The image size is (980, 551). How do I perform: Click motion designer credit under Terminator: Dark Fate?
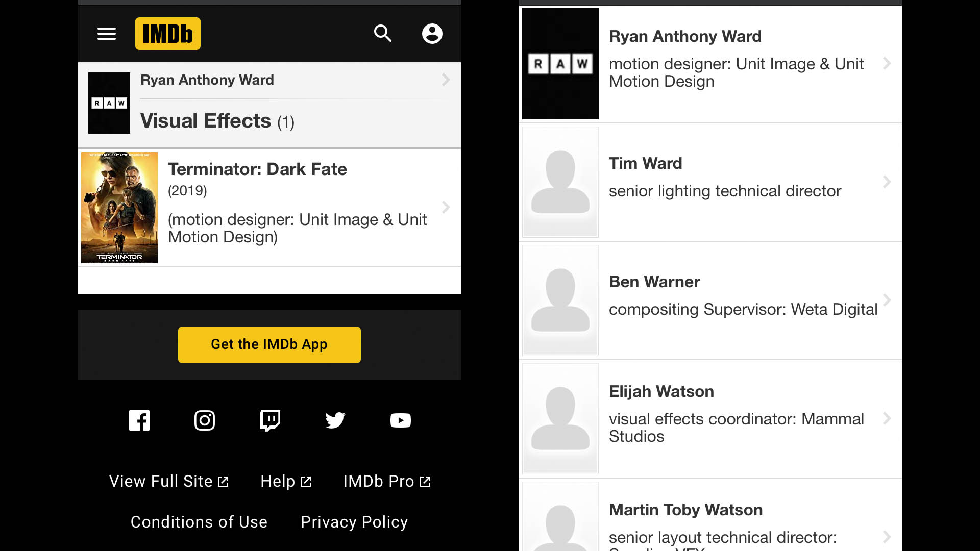(x=298, y=228)
